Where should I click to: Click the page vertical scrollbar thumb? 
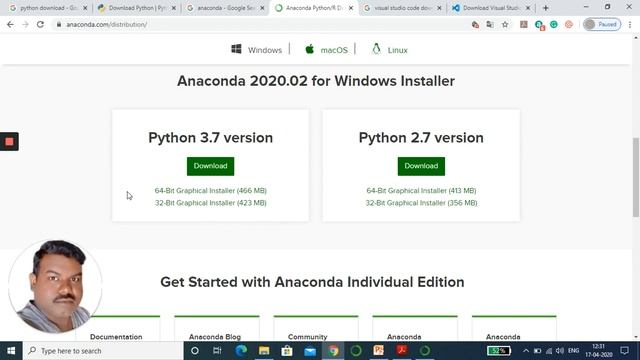point(636,177)
